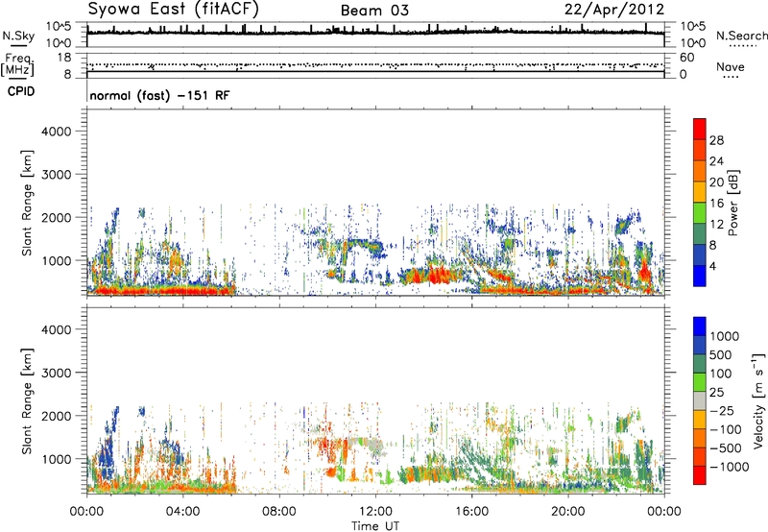Select the 500 value on the velocity colorbar
Image resolution: width=768 pixels, height=532 pixels.
point(721,354)
